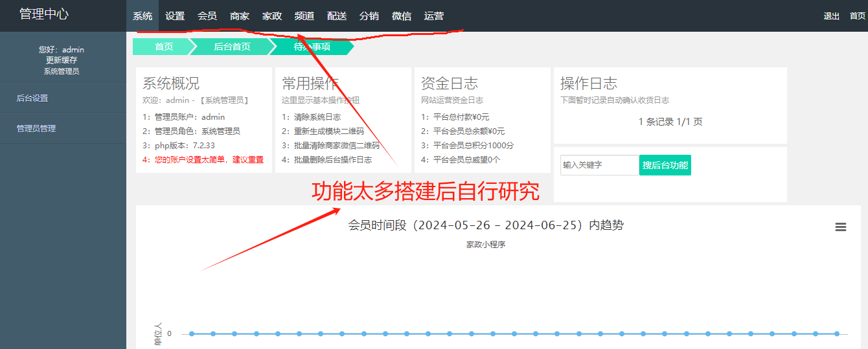Click the keyword search input field
This screenshot has width=868, height=349.
coord(599,165)
